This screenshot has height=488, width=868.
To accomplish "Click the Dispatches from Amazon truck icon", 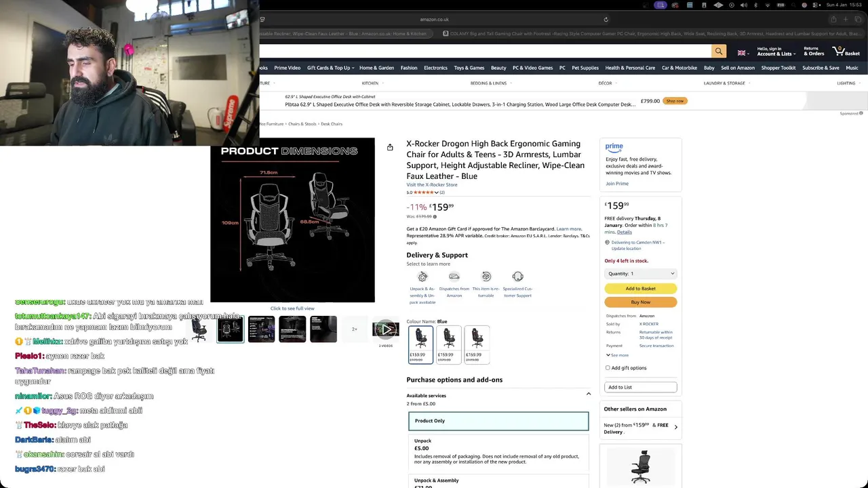I will (x=454, y=277).
